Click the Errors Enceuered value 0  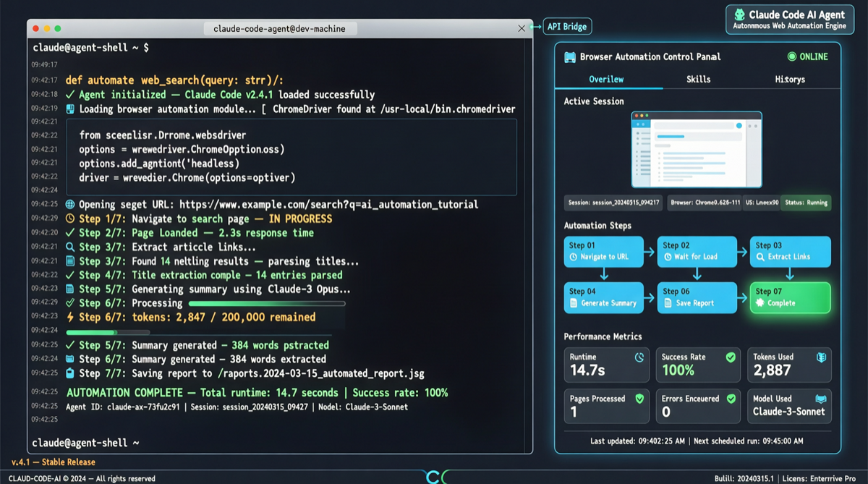pyautogui.click(x=666, y=412)
